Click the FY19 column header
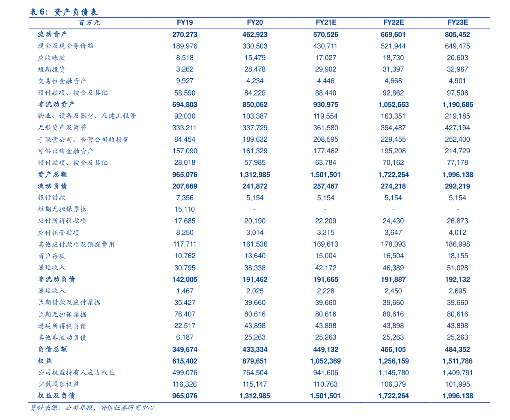This screenshot has height=420, width=510. tap(185, 23)
